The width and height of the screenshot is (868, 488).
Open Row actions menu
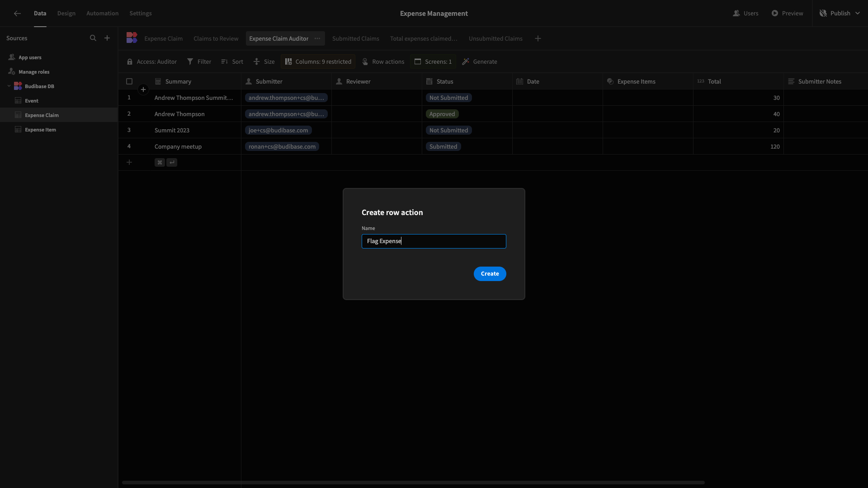pyautogui.click(x=383, y=62)
